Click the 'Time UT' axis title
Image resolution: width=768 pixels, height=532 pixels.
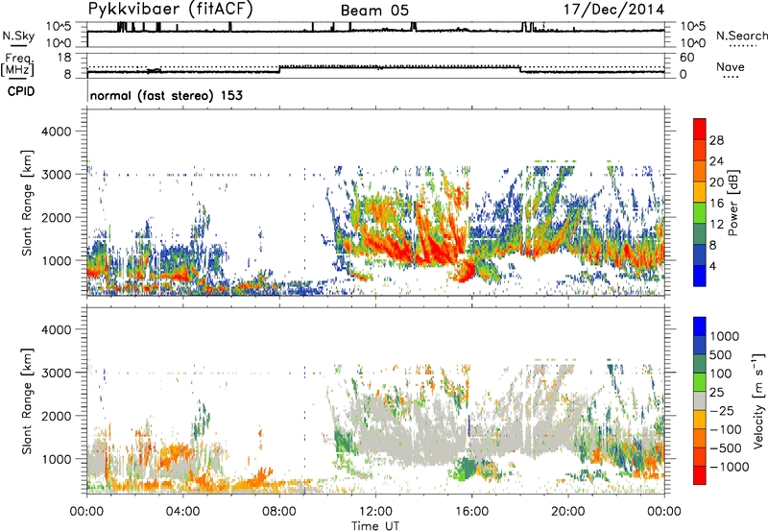375,526
